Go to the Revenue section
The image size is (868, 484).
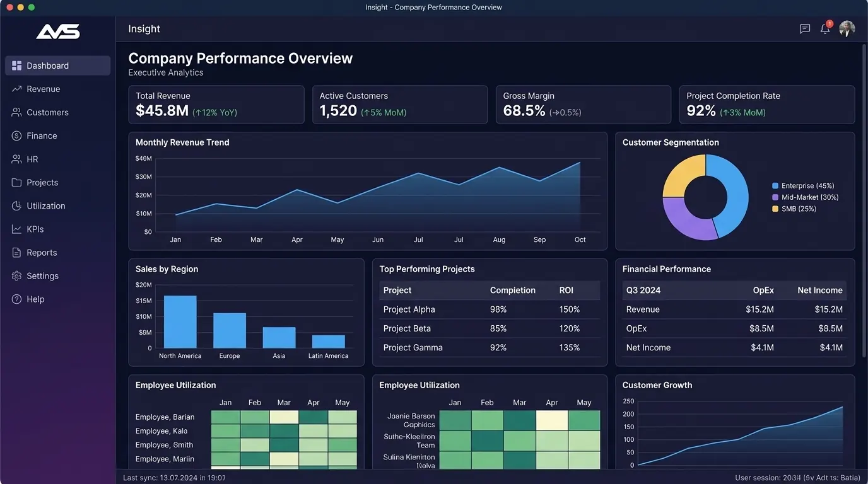[57, 89]
